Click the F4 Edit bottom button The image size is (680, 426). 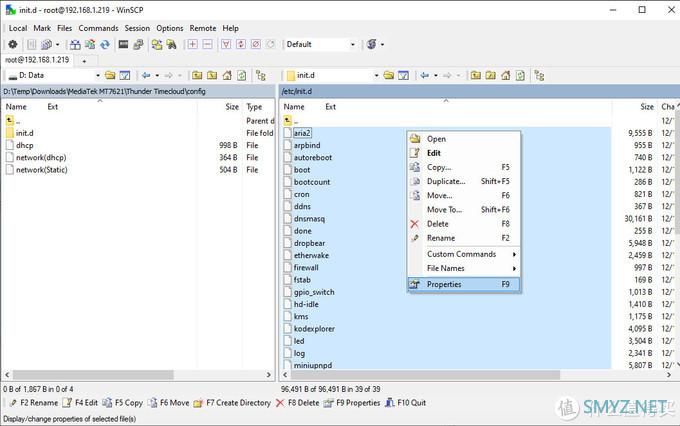tap(80, 403)
